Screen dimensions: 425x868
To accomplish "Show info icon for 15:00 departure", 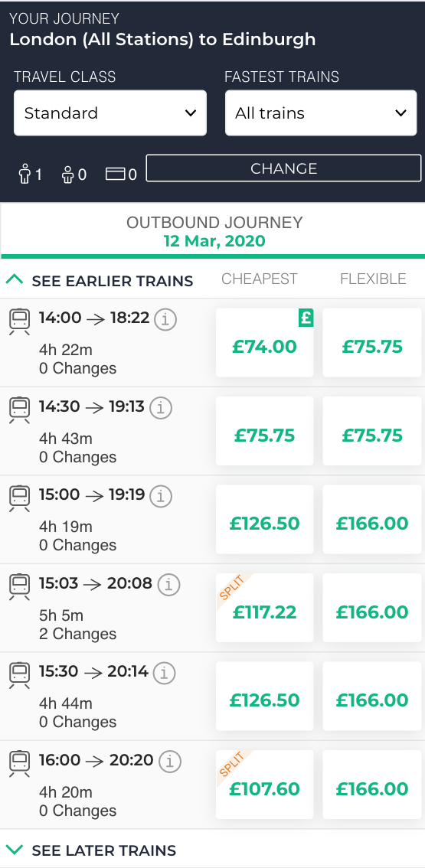I will pyautogui.click(x=161, y=496).
